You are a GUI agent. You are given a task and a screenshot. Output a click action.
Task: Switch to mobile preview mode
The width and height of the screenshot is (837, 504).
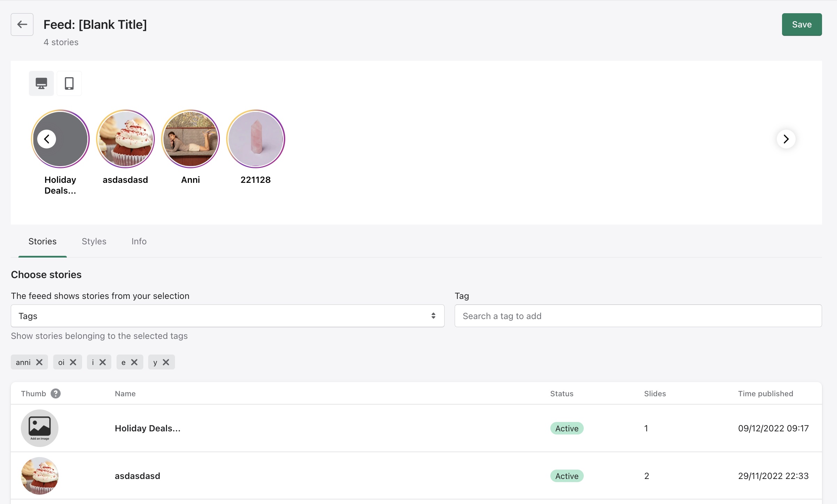[69, 83]
